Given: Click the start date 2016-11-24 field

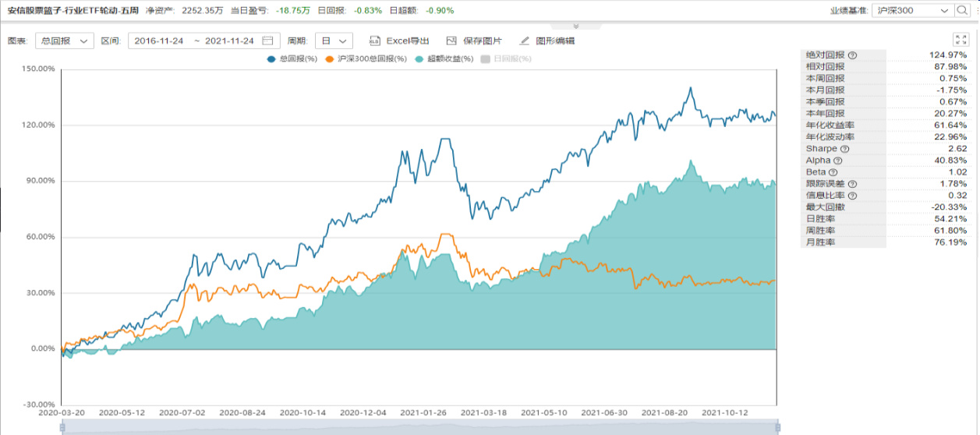Looking at the screenshot, I should click(x=159, y=41).
